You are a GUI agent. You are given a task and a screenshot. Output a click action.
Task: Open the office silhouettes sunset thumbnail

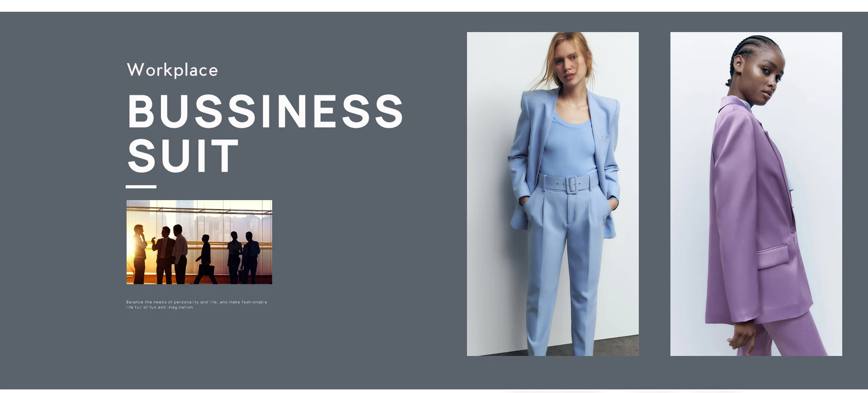click(x=199, y=242)
